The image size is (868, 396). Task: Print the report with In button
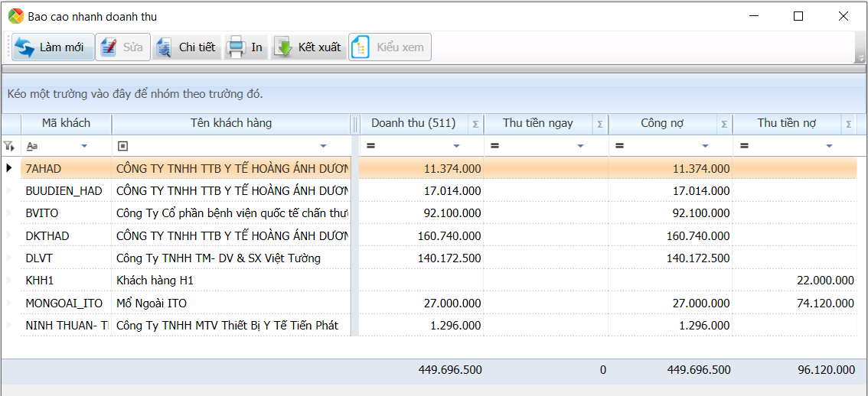point(246,47)
